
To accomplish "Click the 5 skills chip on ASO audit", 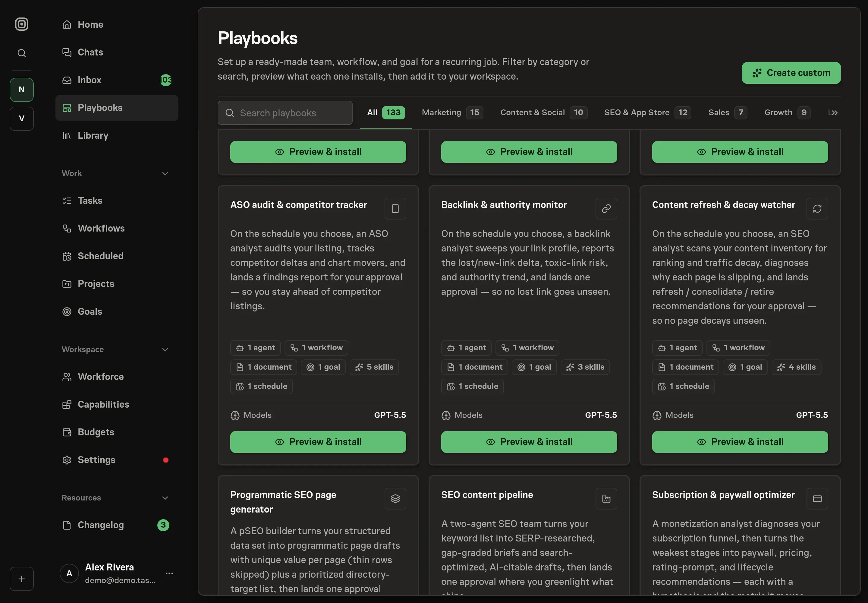I will (x=374, y=367).
